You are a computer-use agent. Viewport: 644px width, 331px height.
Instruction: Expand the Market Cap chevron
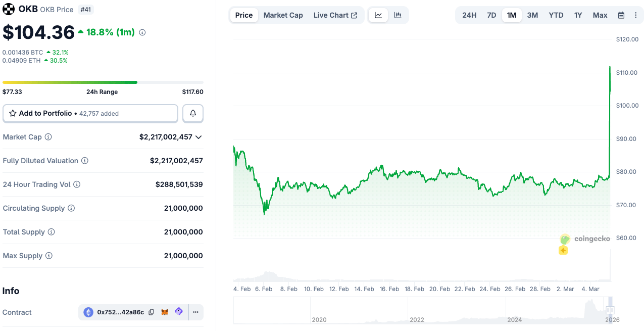(x=199, y=137)
